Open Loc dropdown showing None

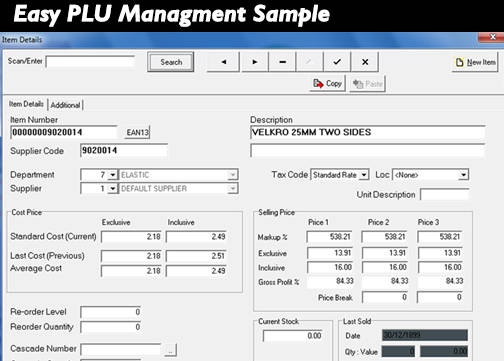(x=464, y=175)
